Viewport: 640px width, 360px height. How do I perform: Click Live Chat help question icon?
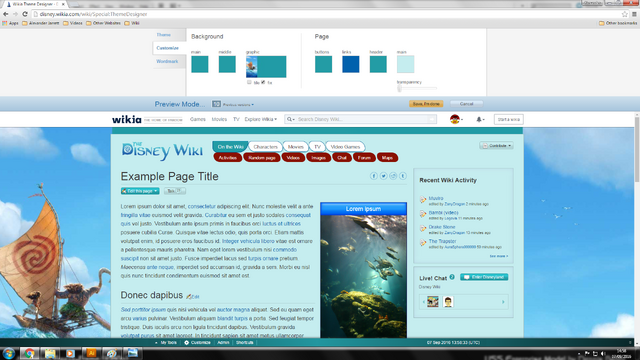coord(452,277)
